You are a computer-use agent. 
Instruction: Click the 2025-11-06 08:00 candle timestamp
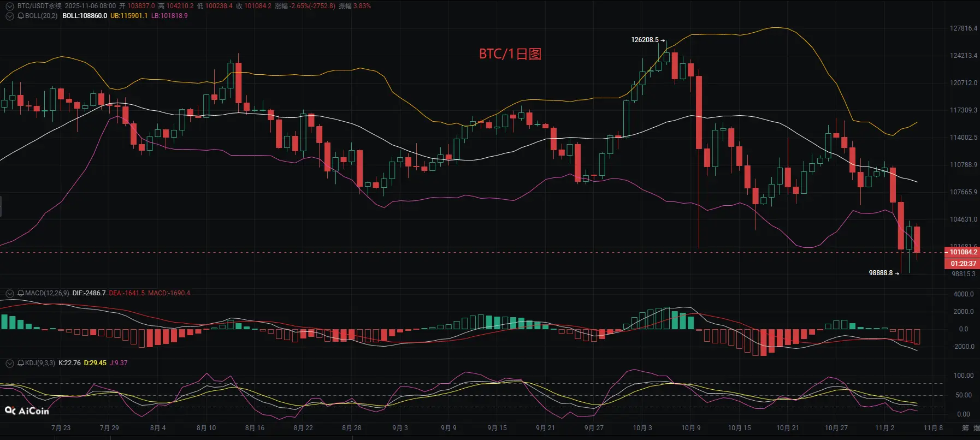(90, 6)
